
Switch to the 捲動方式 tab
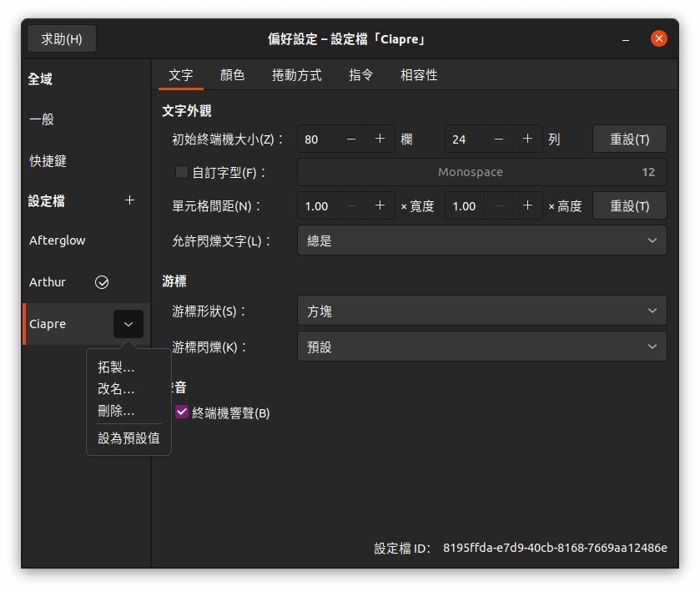(x=297, y=74)
